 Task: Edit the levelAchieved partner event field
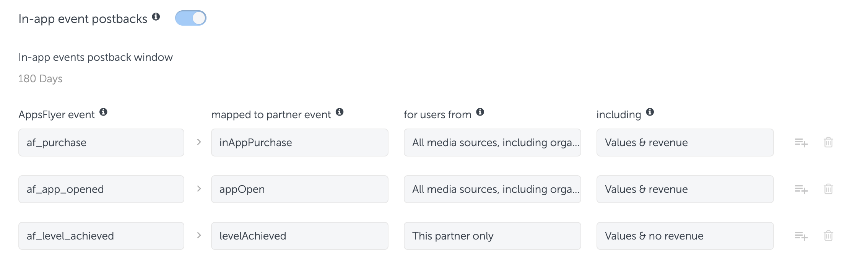tap(300, 236)
